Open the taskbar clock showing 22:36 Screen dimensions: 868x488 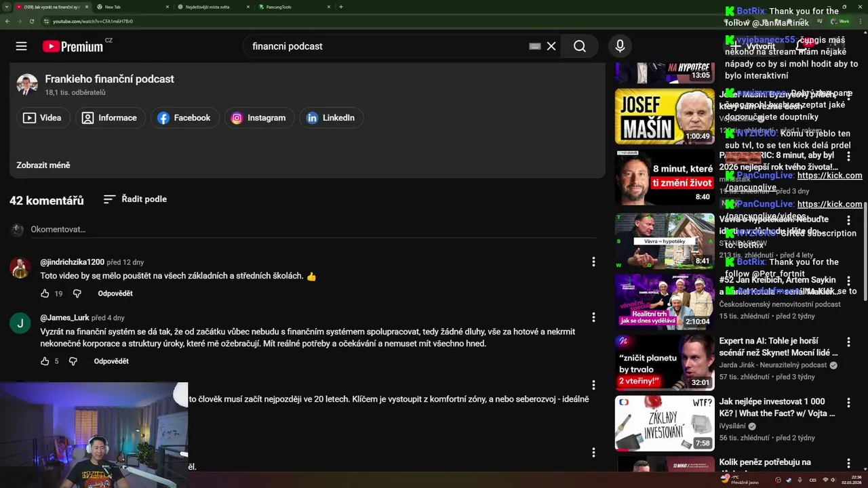tap(851, 480)
